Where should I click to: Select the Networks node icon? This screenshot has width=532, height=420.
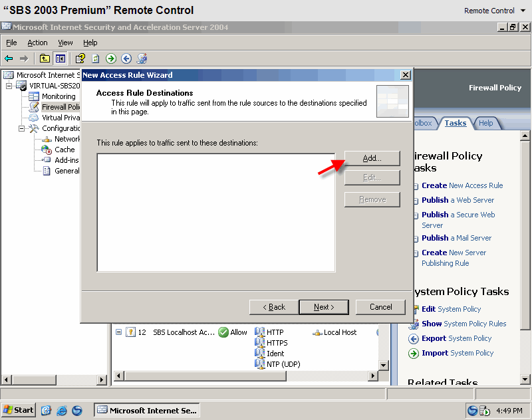pos(47,140)
